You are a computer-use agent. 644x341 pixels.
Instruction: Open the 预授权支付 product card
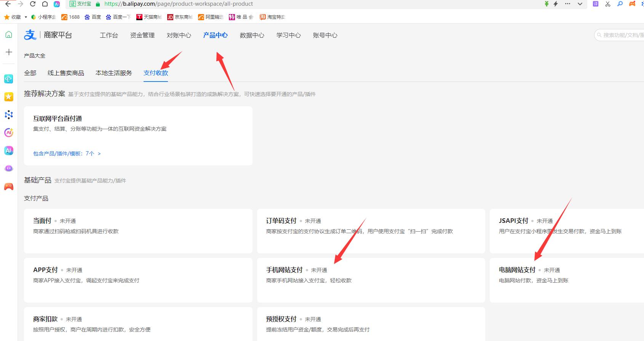371,324
